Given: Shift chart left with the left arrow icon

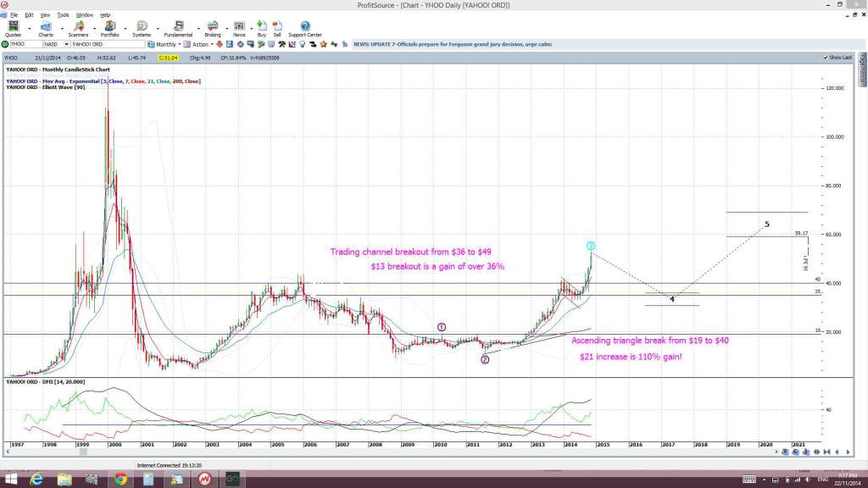Looking at the screenshot, I should [x=837, y=452].
